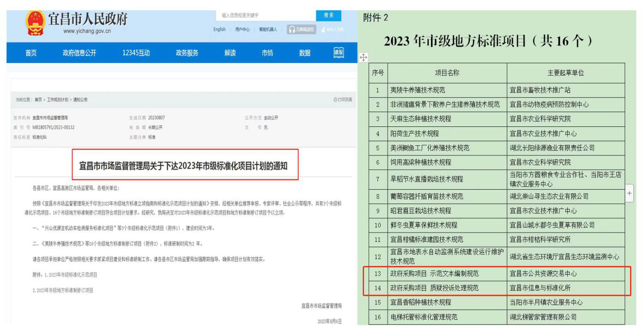Go to the 首页 navigation tab

(31, 53)
